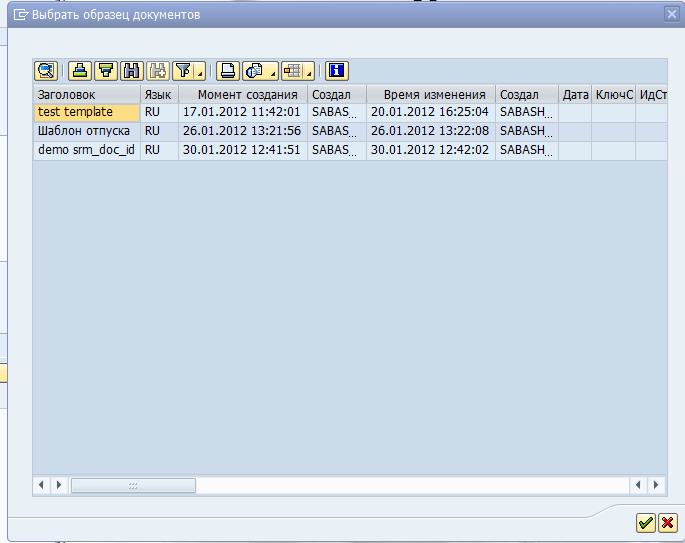685x543 pixels.
Task: Click the horizontal scrollbar thumb
Action: pyautogui.click(x=133, y=485)
